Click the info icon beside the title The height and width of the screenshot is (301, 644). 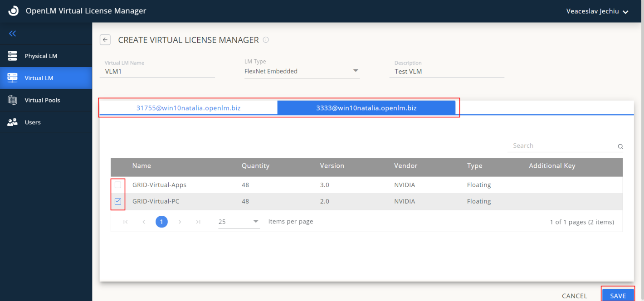(x=266, y=40)
